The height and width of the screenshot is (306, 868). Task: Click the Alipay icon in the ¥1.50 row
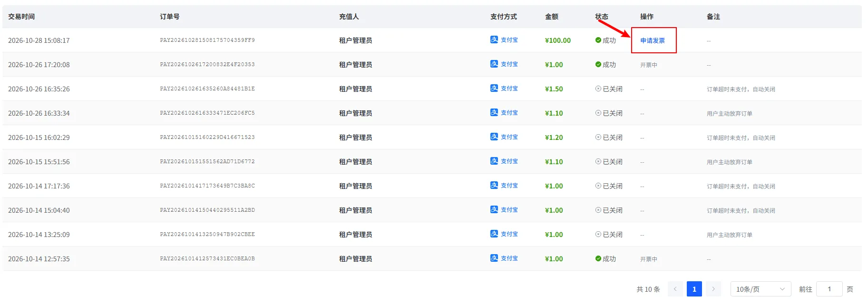[x=494, y=88]
